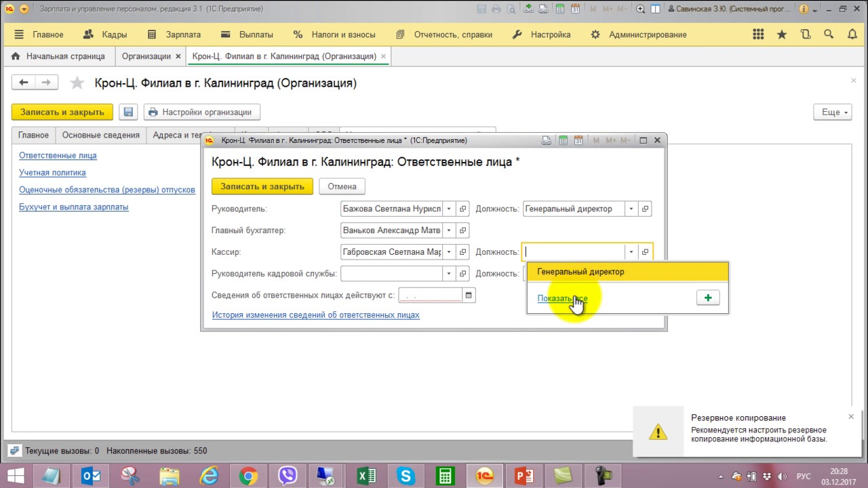Click Настройки организации button

(x=201, y=113)
